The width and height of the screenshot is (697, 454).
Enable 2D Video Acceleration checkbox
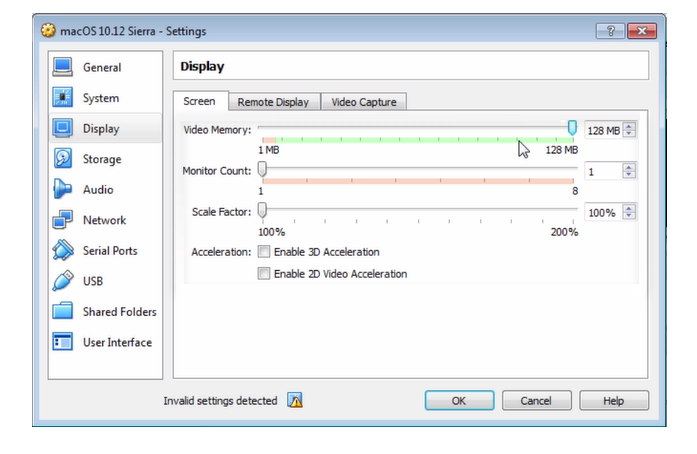[x=264, y=273]
